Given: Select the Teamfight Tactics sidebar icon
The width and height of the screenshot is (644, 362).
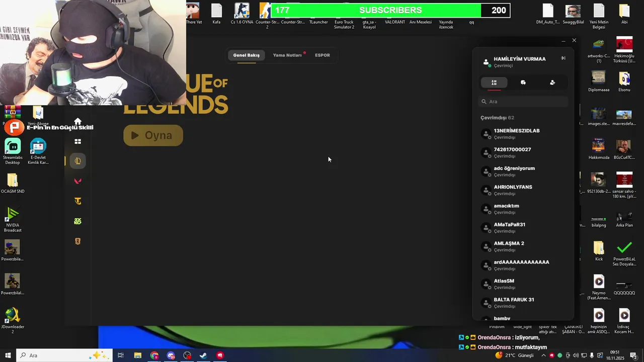Looking at the screenshot, I should pos(77,201).
